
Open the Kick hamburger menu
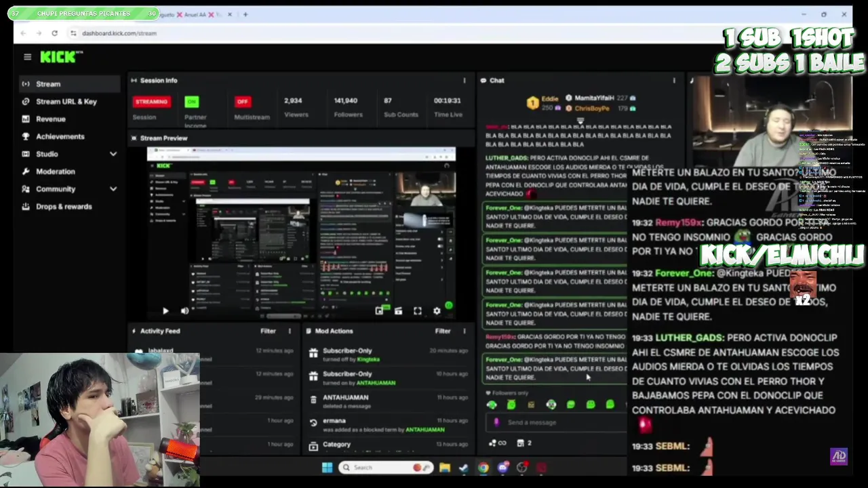pyautogui.click(x=27, y=57)
